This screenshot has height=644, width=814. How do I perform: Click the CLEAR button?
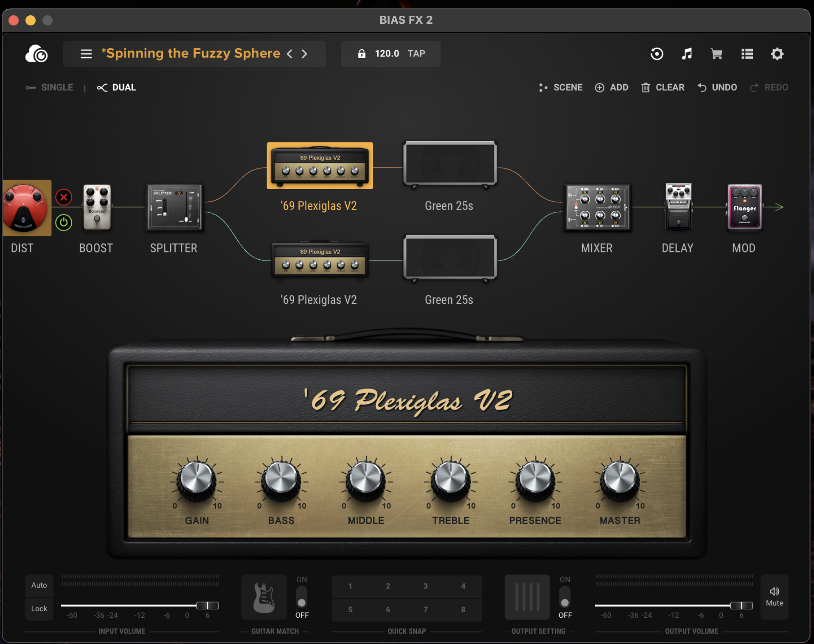(x=662, y=87)
